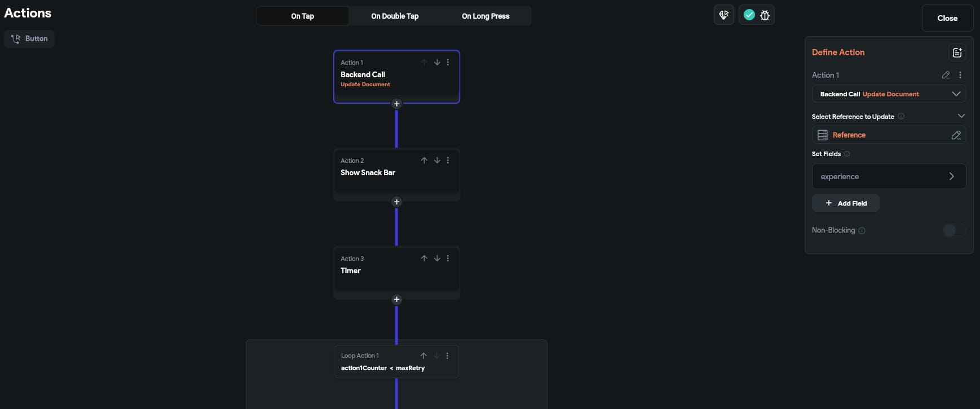Add an action below Show Snack Bar

click(x=396, y=202)
